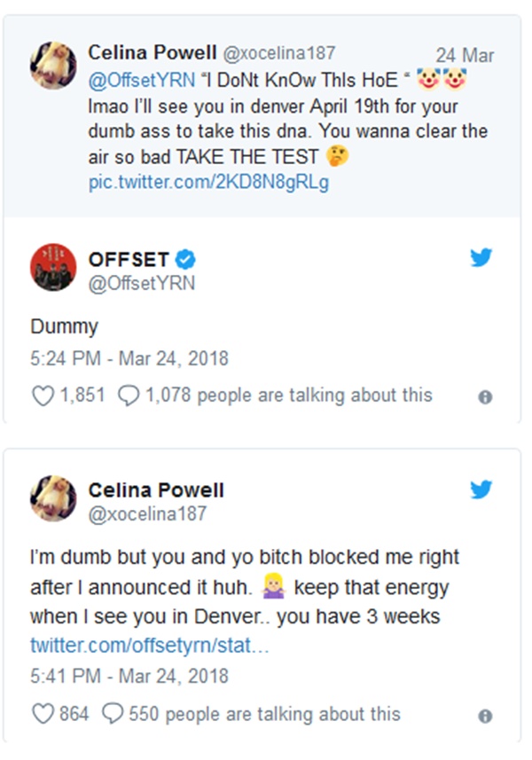This screenshot has height=760, width=532.
Task: Click the reply bubble icon beside 550 people
Action: 113,714
